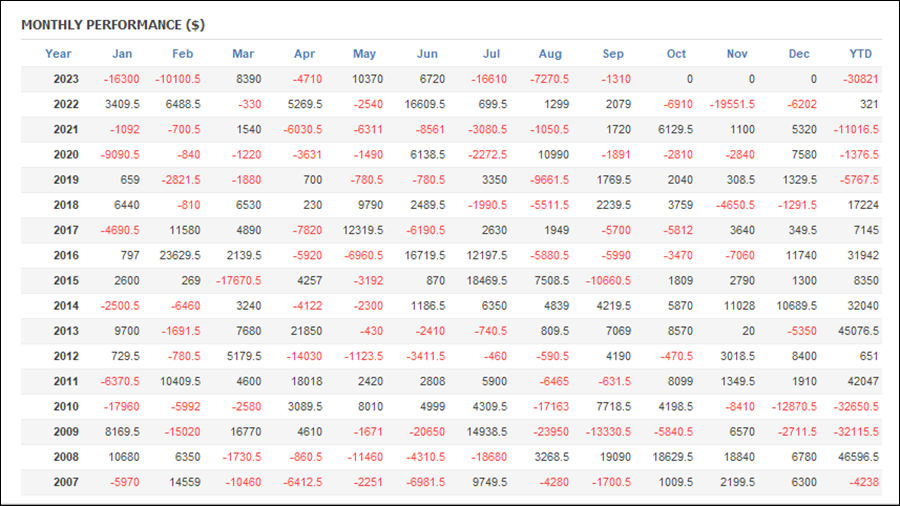Select the 2009 year row label

[x=66, y=433]
